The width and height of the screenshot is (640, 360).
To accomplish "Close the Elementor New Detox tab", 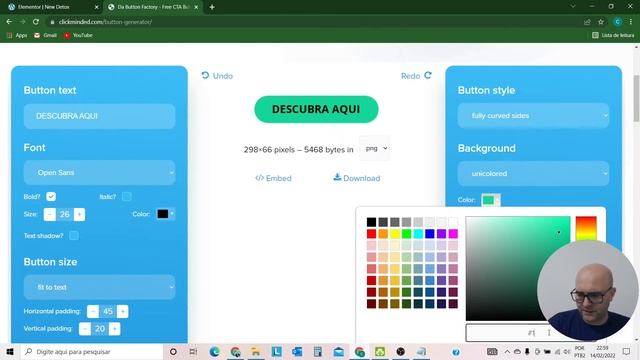I will [96, 7].
